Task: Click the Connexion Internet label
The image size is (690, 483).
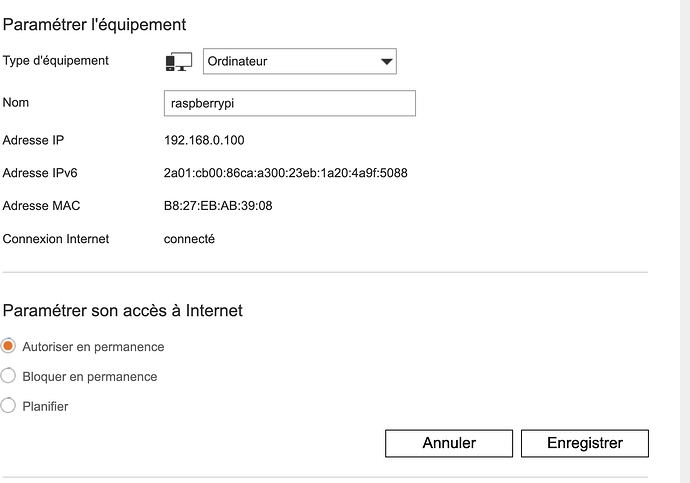Action: coord(56,239)
